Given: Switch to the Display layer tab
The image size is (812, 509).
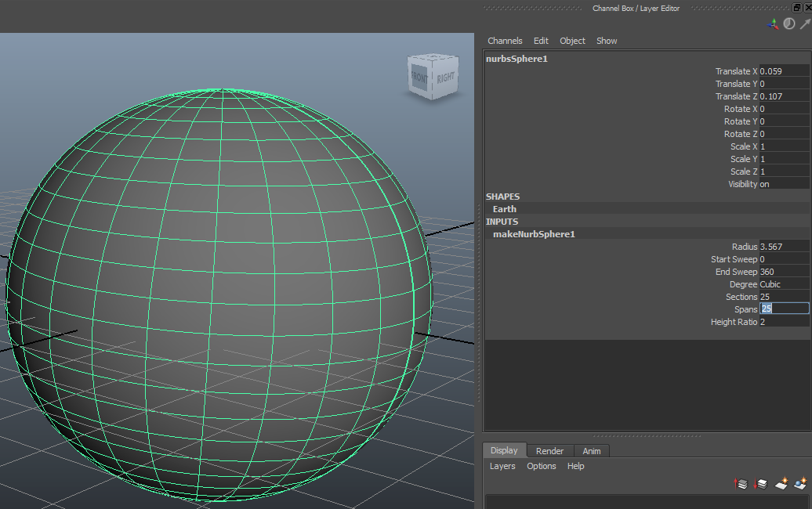Looking at the screenshot, I should pos(504,450).
